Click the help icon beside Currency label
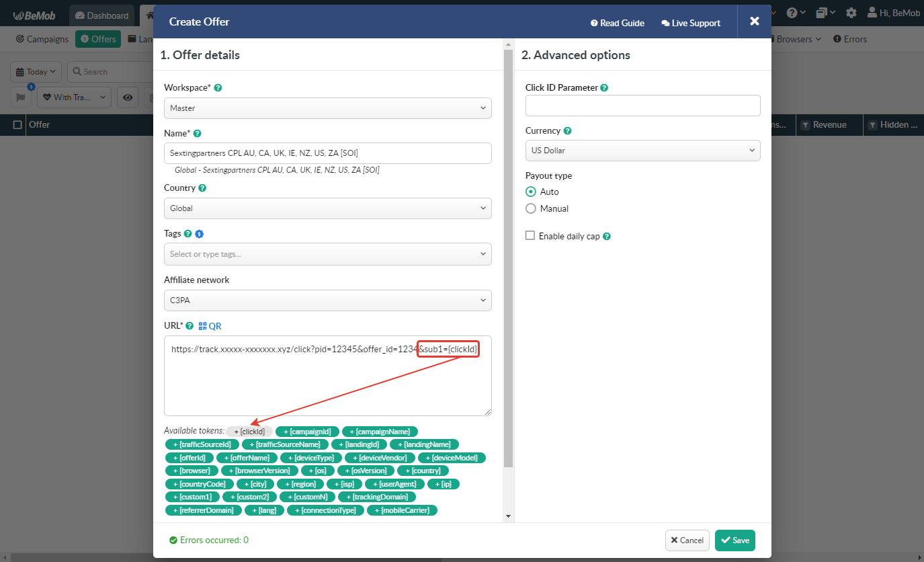Image resolution: width=924 pixels, height=562 pixels. [568, 131]
